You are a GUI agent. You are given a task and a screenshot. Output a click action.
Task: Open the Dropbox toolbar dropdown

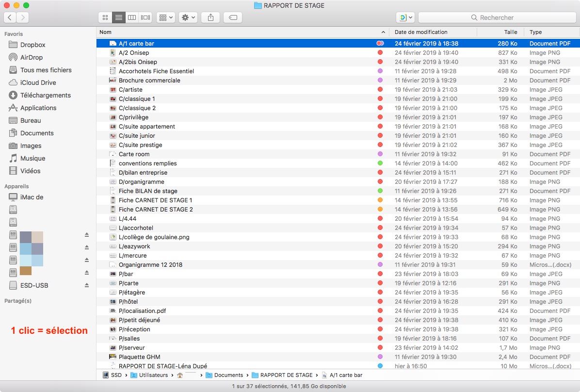tap(405, 17)
